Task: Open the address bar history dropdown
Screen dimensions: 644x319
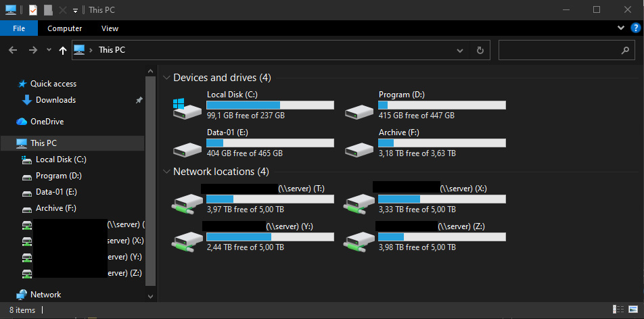Action: click(460, 51)
